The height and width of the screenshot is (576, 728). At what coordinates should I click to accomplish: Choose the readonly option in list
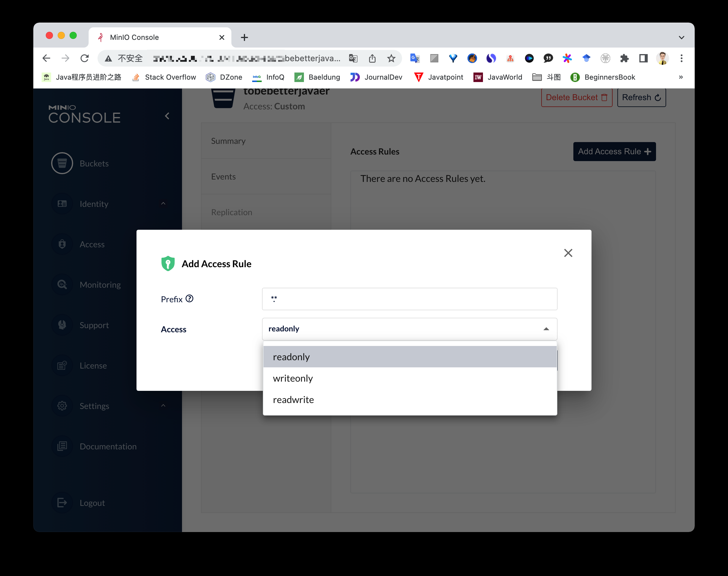291,357
